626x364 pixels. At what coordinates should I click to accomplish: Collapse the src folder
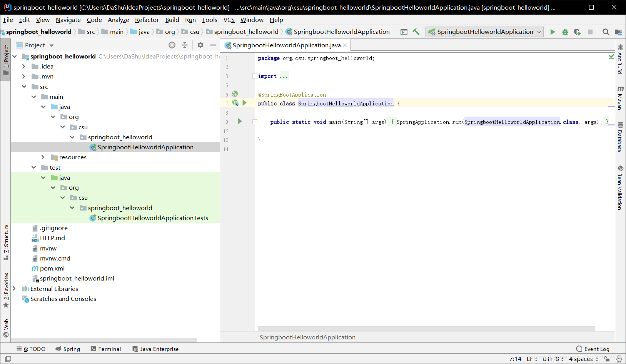click(24, 87)
